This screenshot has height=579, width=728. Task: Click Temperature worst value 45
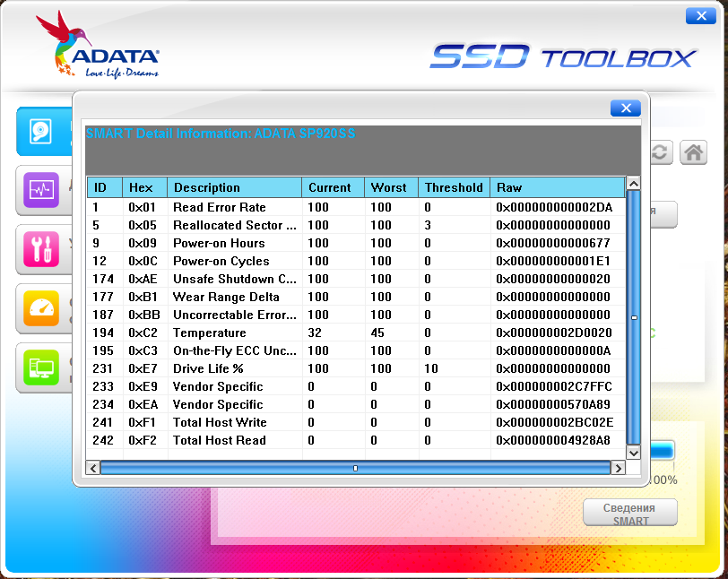[377, 333]
